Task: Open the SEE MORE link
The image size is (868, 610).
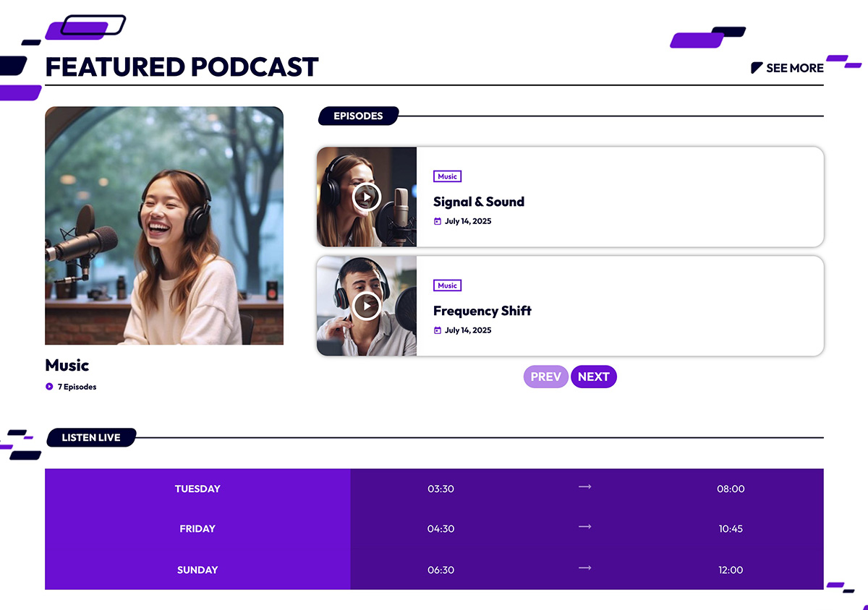Action: pos(794,68)
